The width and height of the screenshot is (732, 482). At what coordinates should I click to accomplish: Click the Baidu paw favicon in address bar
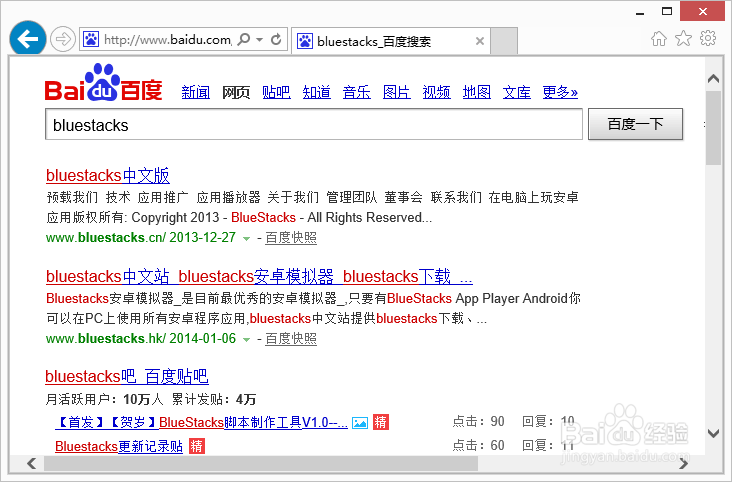click(91, 39)
